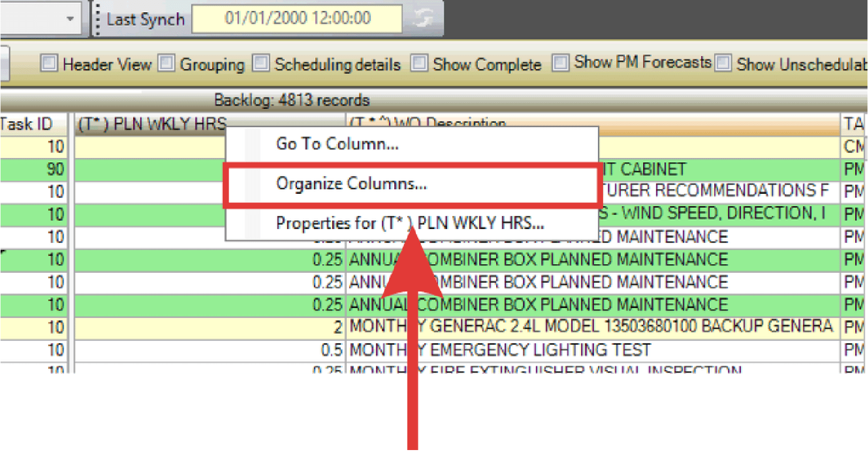Enable the Show Complete checkbox
868x457 pixels.
[419, 64]
